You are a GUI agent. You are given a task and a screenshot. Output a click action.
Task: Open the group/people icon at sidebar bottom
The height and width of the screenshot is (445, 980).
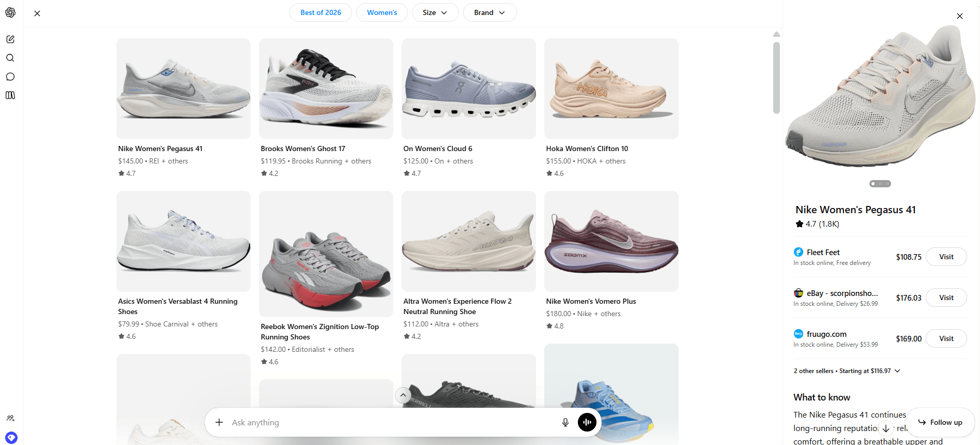click(10, 418)
